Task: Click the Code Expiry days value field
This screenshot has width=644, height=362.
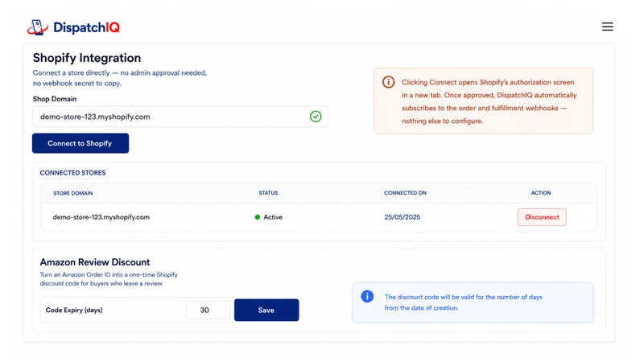Action: point(208,310)
